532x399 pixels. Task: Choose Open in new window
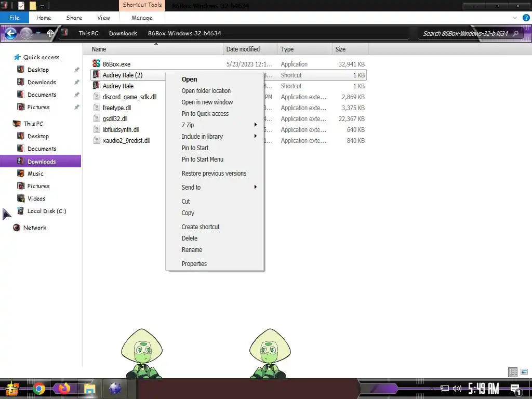point(207,102)
